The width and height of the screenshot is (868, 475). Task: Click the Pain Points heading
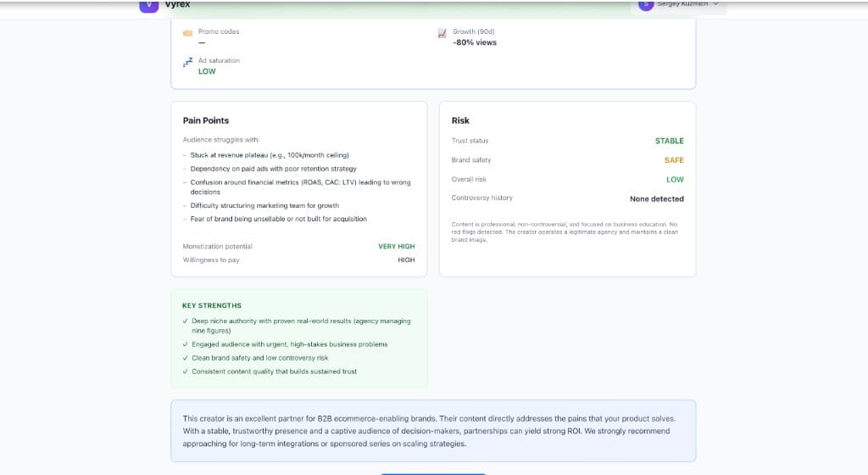[x=206, y=120]
